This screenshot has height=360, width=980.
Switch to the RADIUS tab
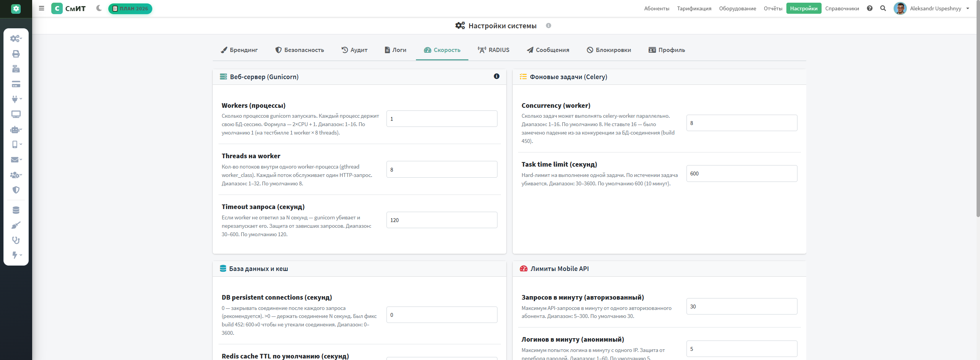point(493,50)
